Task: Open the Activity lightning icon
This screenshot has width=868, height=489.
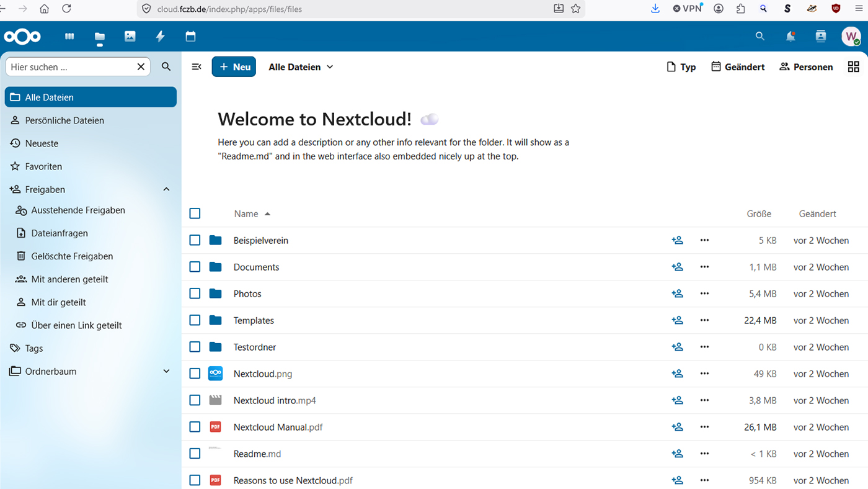Action: (x=160, y=37)
